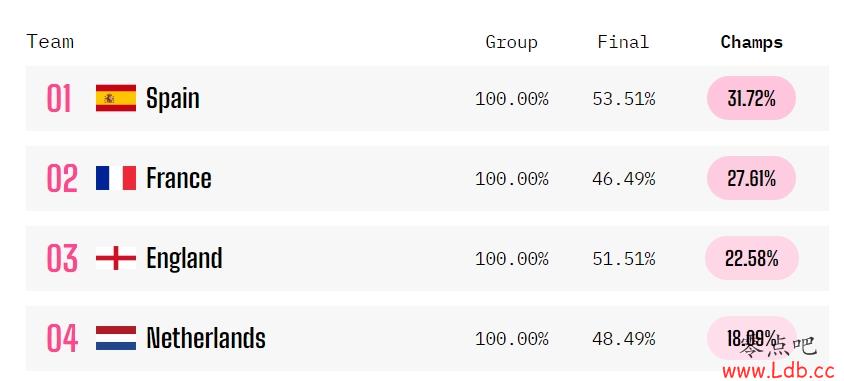The height and width of the screenshot is (381, 844).
Task: Click the www.Ldb.cc watermark link
Action: [778, 371]
